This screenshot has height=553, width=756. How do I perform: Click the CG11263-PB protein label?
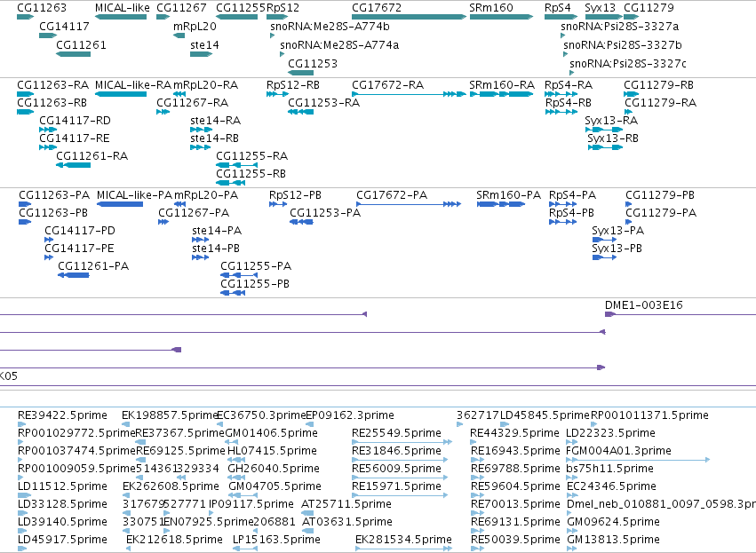(x=53, y=213)
